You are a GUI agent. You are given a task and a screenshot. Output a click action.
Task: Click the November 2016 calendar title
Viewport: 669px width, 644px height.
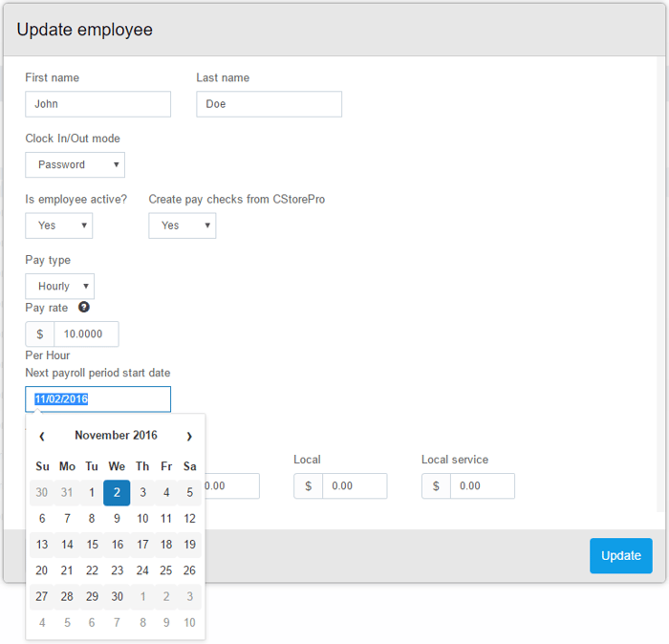[116, 436]
